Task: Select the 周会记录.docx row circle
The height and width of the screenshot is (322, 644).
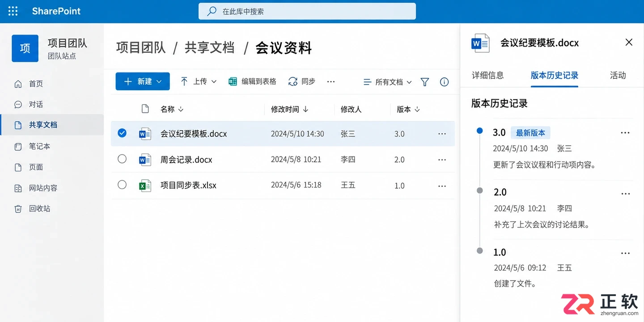Action: click(122, 159)
